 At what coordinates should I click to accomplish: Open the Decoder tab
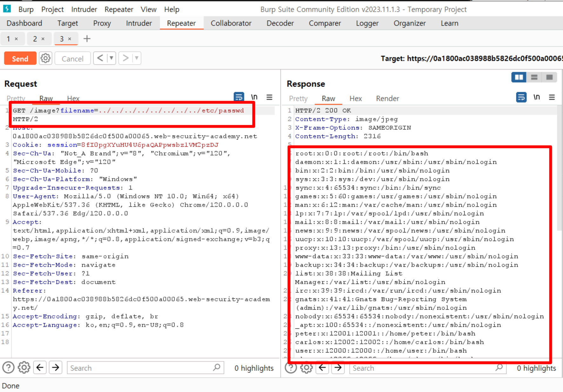280,23
